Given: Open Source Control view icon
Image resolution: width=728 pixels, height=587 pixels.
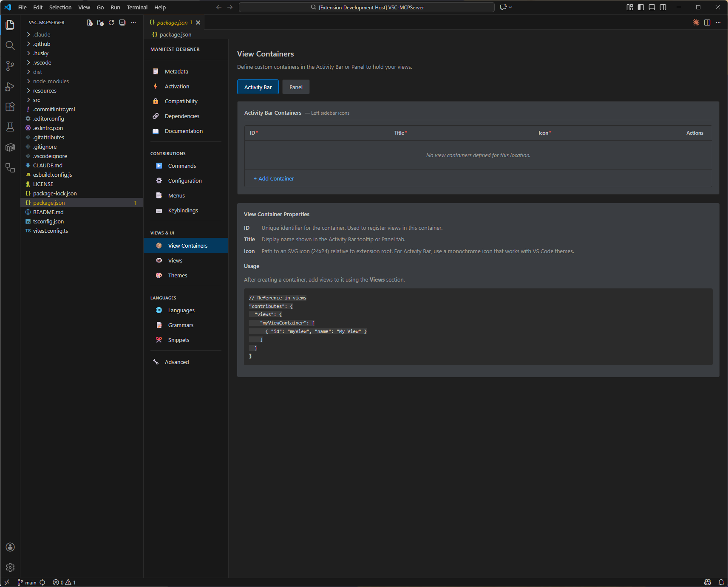Looking at the screenshot, I should [10, 66].
